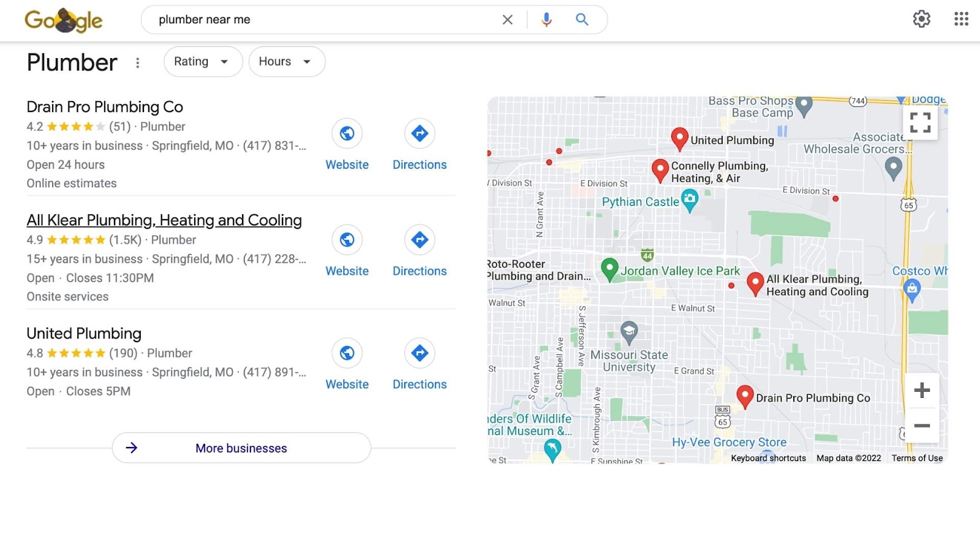Open Plumber more options menu
Image resolution: width=980 pixels, height=551 pixels.
(x=138, y=62)
